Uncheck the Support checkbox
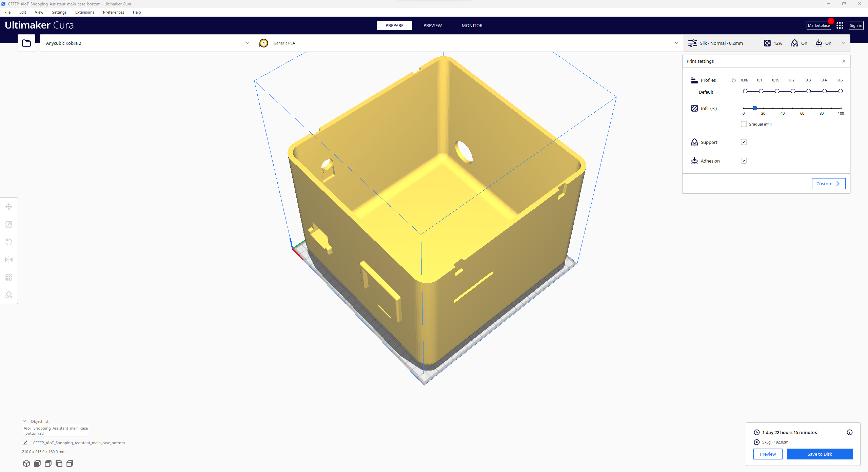This screenshot has width=868, height=472. (x=744, y=142)
